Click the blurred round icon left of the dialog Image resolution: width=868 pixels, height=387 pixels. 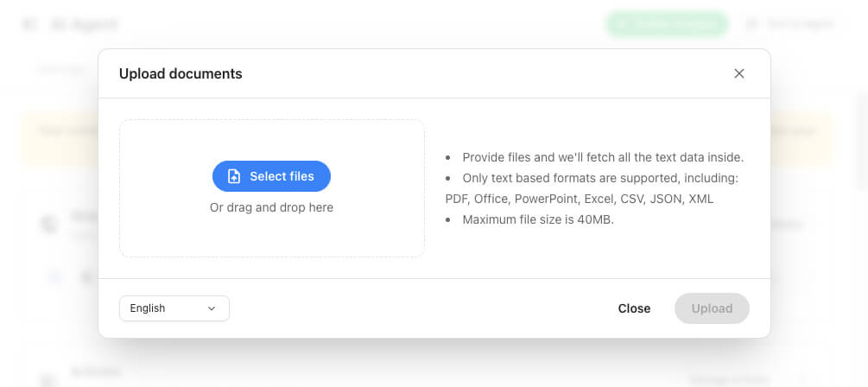point(48,225)
